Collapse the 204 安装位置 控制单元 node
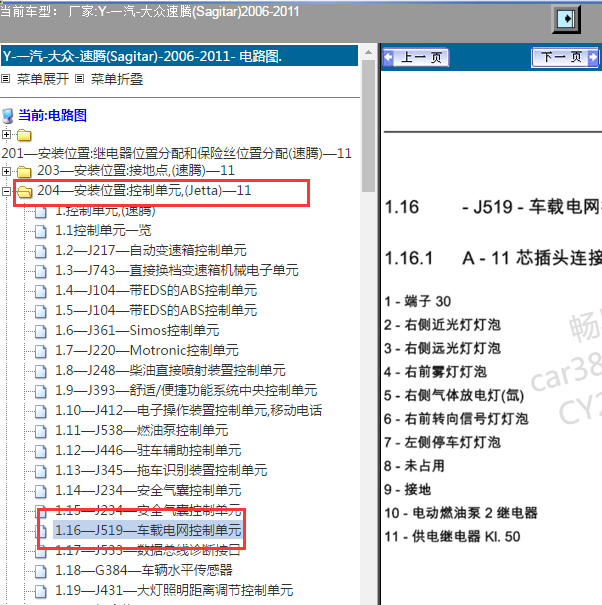This screenshot has width=602, height=605. point(6,191)
